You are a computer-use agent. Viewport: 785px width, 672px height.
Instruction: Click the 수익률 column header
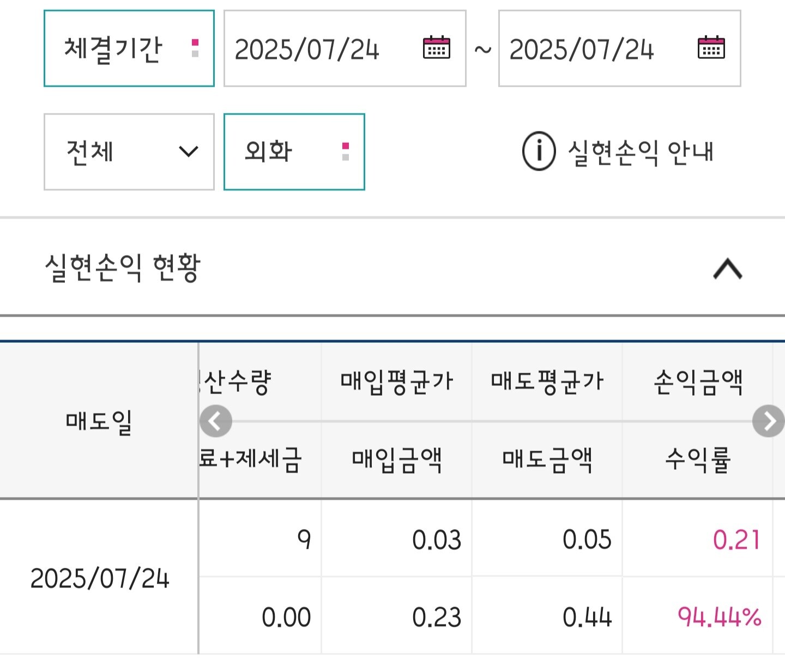click(698, 459)
